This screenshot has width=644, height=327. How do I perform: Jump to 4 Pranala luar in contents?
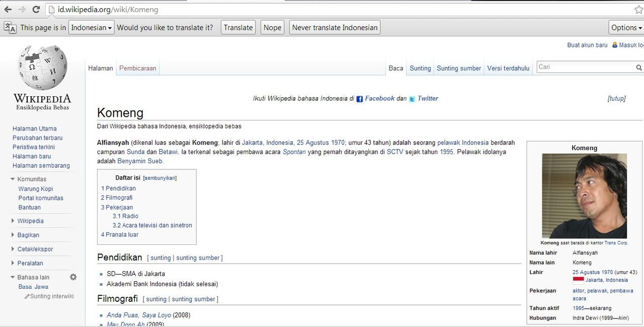click(120, 235)
